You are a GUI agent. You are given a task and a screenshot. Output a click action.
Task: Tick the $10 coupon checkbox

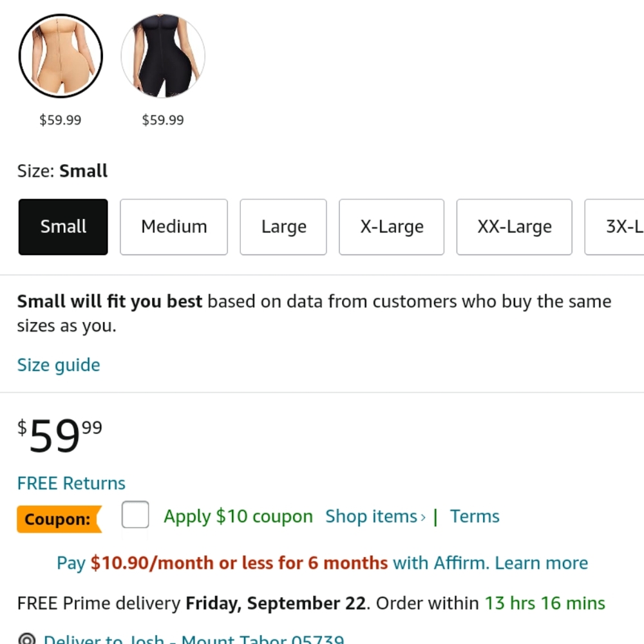pos(135,515)
